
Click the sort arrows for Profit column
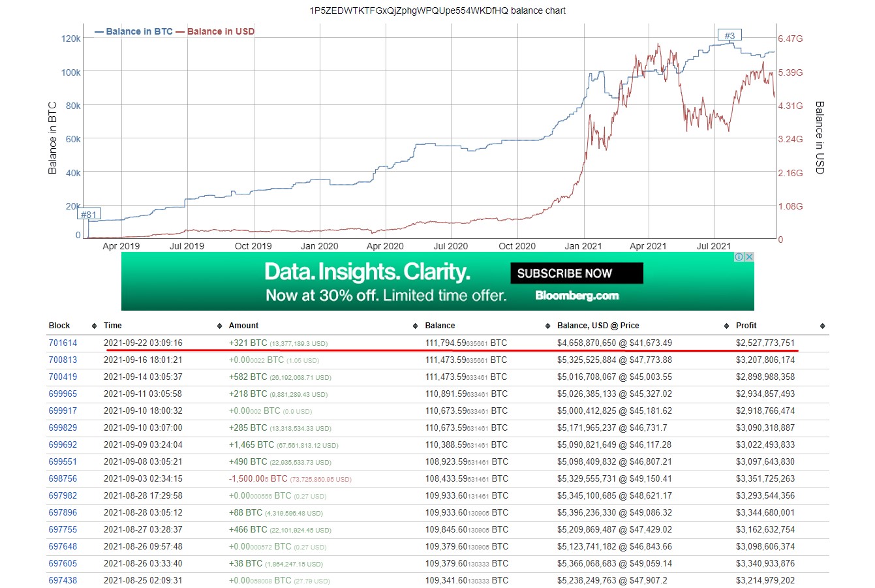pos(822,326)
